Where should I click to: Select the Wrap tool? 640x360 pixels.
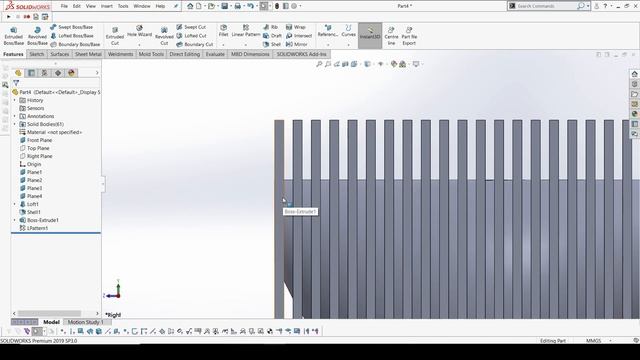click(x=296, y=27)
